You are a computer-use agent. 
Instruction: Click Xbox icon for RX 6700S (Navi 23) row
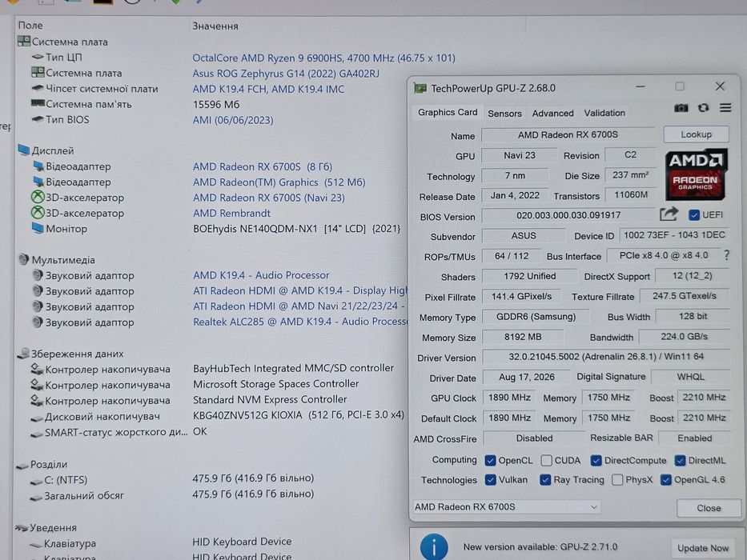(x=38, y=197)
